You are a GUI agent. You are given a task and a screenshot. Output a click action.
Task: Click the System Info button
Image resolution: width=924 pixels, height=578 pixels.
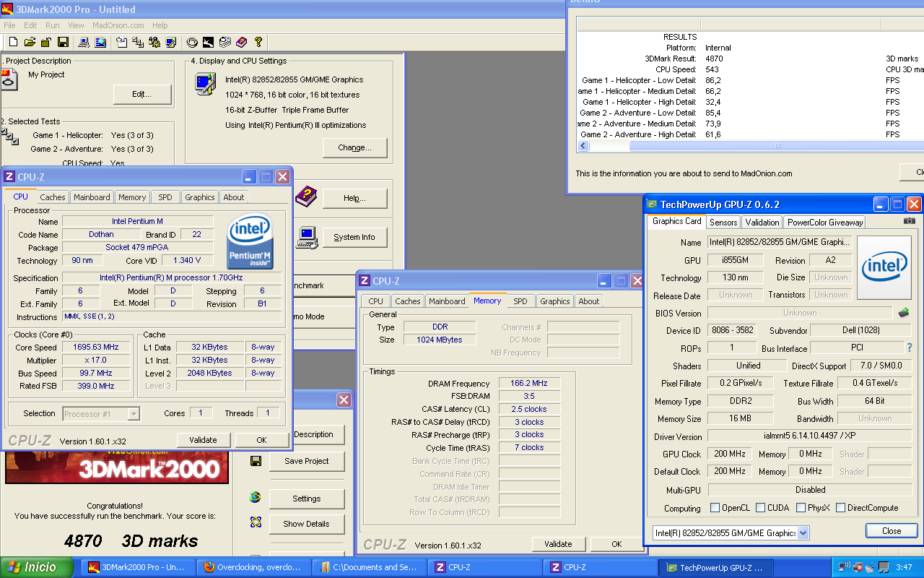(354, 237)
